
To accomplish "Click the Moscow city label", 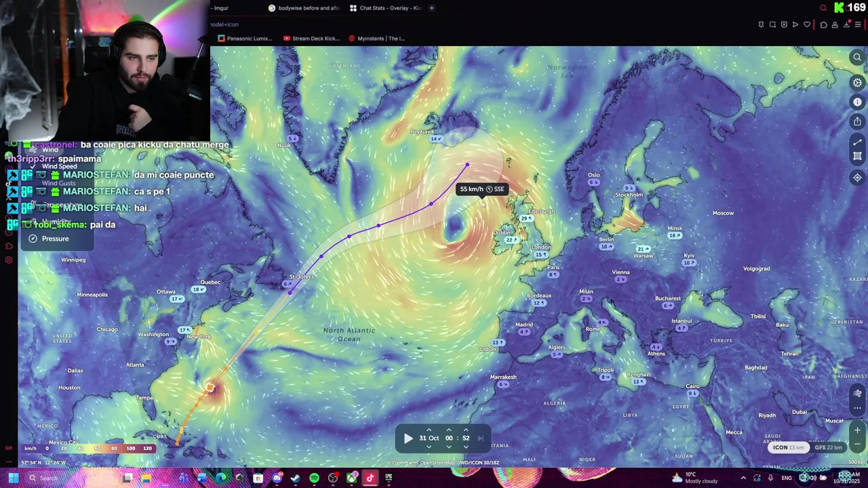I will click(x=723, y=213).
